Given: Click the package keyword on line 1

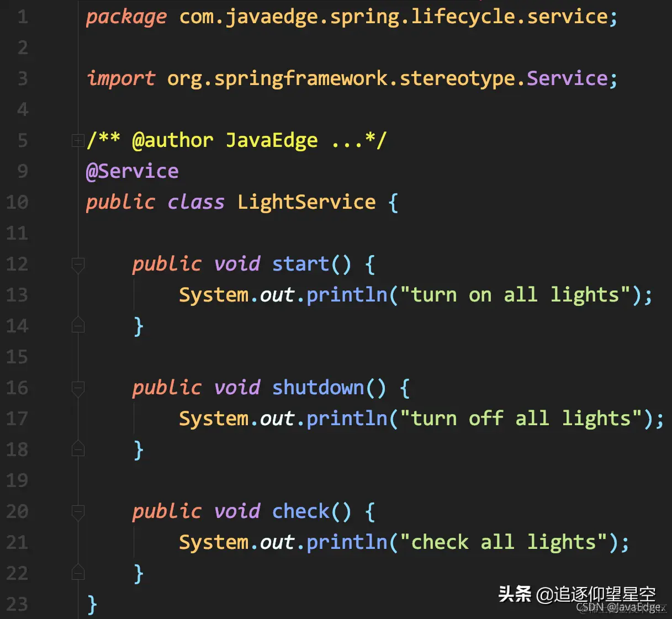Looking at the screenshot, I should 126,17.
